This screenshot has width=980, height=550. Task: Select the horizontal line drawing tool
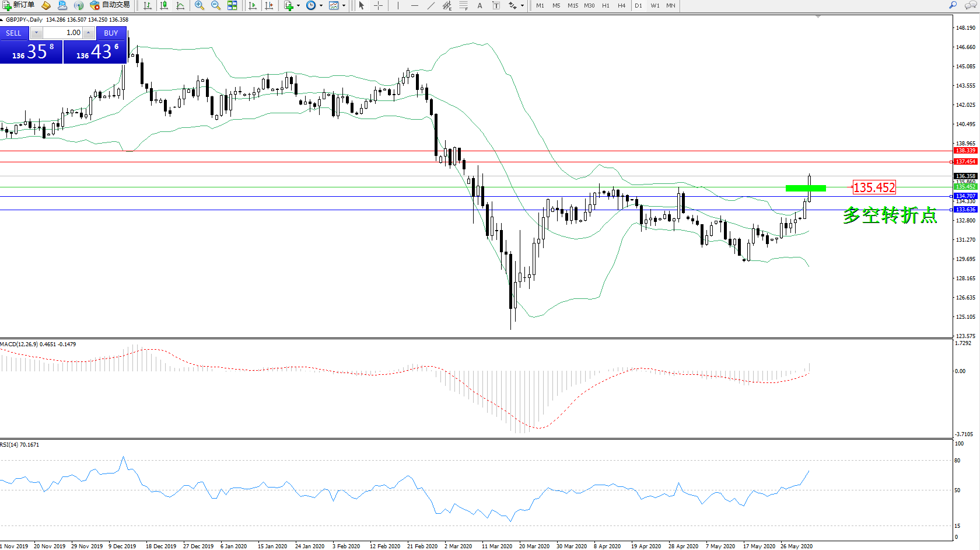click(x=414, y=5)
